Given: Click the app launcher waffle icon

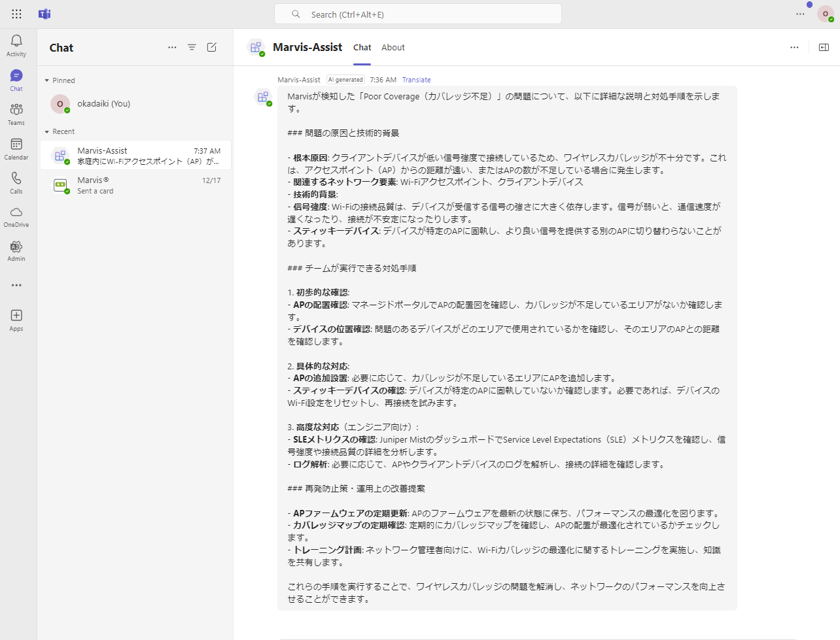Looking at the screenshot, I should (16, 14).
